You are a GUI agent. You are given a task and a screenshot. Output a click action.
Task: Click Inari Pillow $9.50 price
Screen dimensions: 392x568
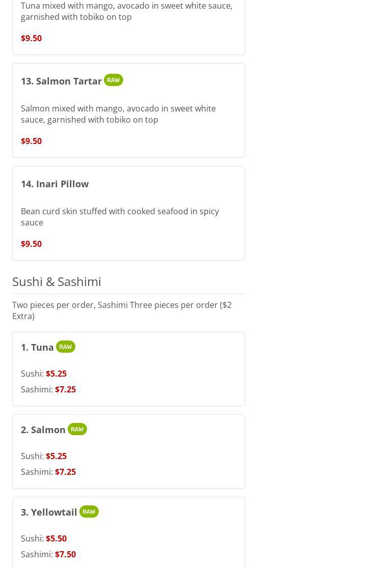coord(31,244)
